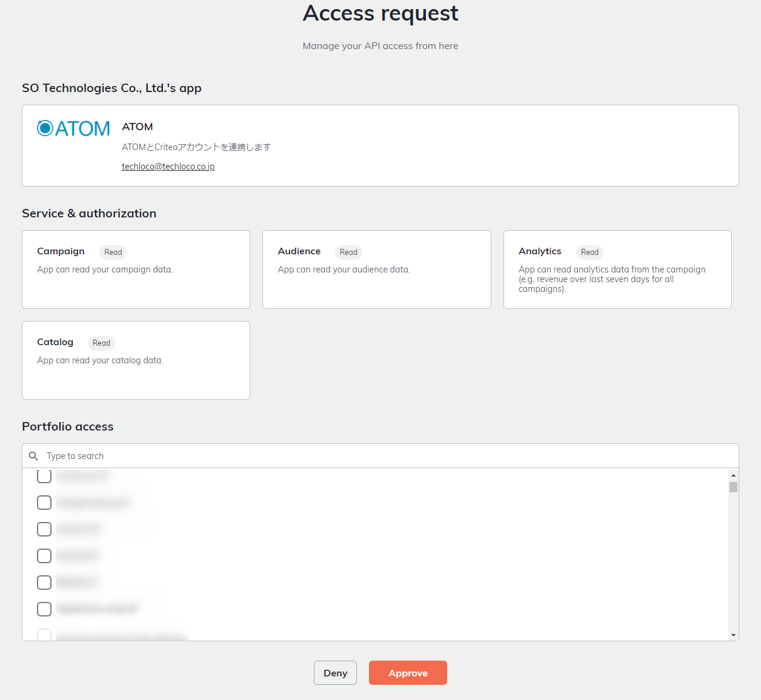Click the analytics data description mentioning revenue
The height and width of the screenshot is (700, 761).
click(x=612, y=279)
